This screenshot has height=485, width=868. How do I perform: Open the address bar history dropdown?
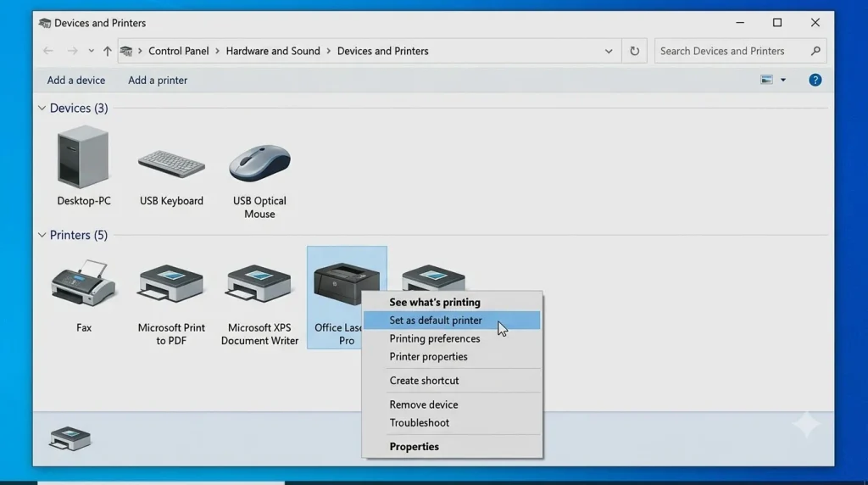point(609,51)
